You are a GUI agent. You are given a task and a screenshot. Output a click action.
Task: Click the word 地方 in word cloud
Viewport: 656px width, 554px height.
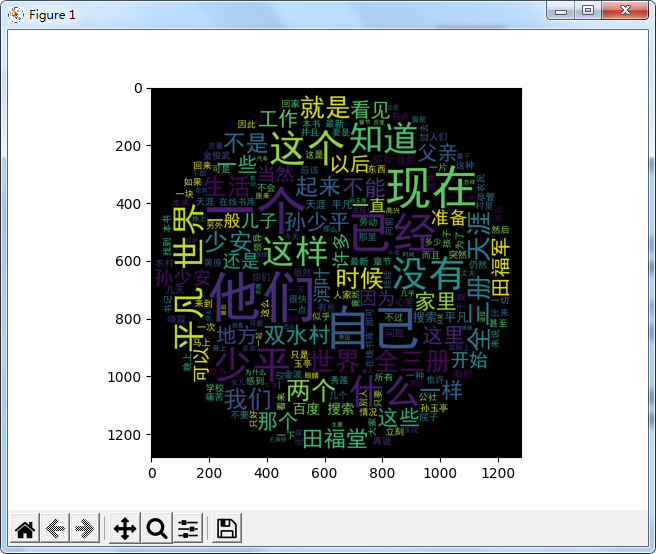236,336
